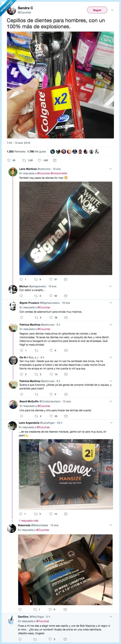The width and height of the screenshot is (121, 644).
Task: Open dropdown arrow beside Seguir button
Action: [112, 10]
